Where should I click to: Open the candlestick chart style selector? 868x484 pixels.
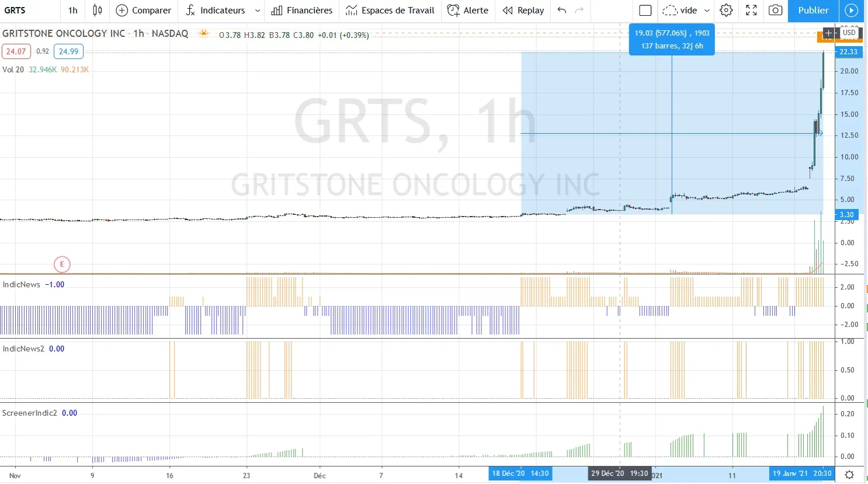click(x=98, y=11)
